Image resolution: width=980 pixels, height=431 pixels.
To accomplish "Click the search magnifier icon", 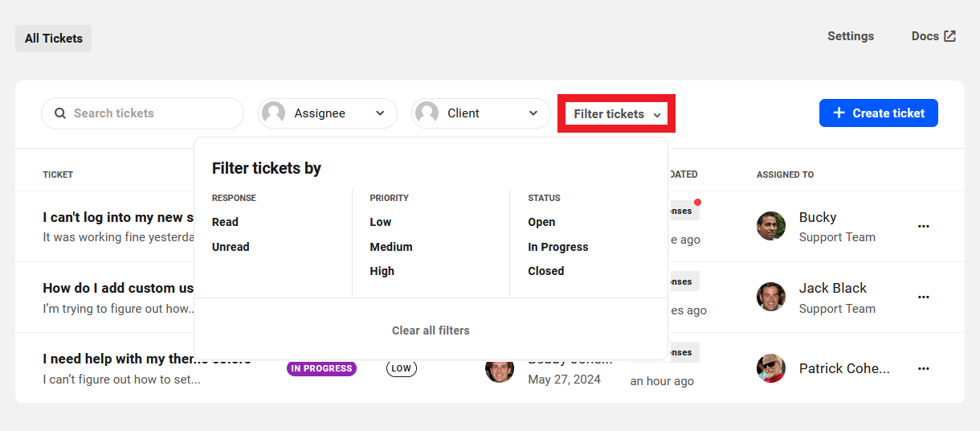I will point(60,113).
